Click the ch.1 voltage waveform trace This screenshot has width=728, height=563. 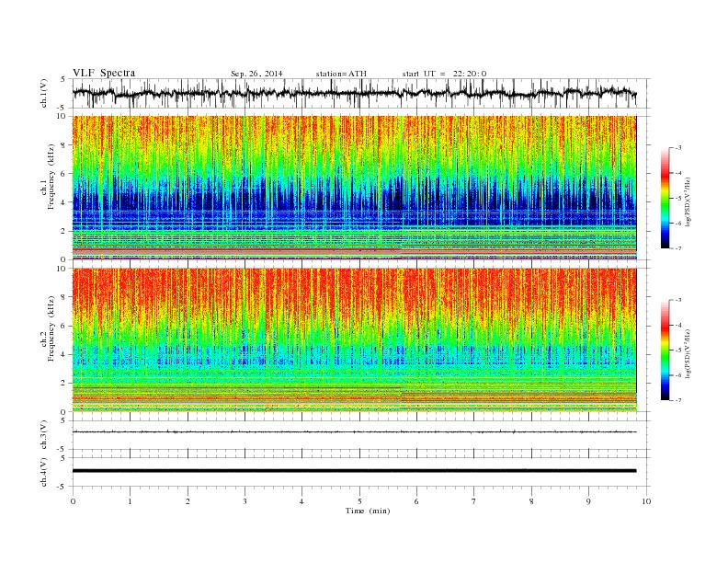click(355, 93)
